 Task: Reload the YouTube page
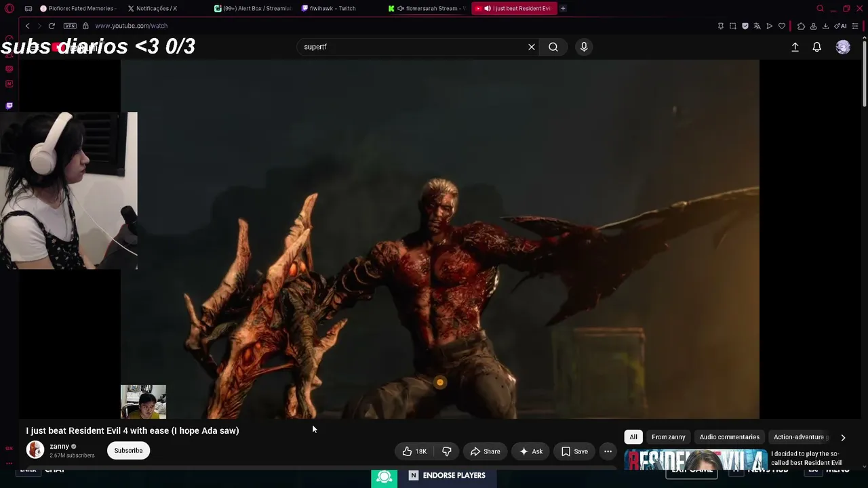pyautogui.click(x=52, y=26)
